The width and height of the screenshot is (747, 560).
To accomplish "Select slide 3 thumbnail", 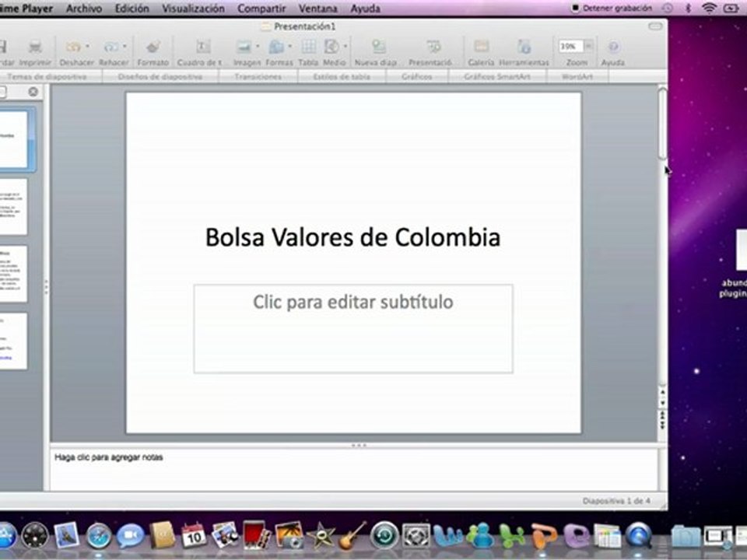I will coord(13,274).
